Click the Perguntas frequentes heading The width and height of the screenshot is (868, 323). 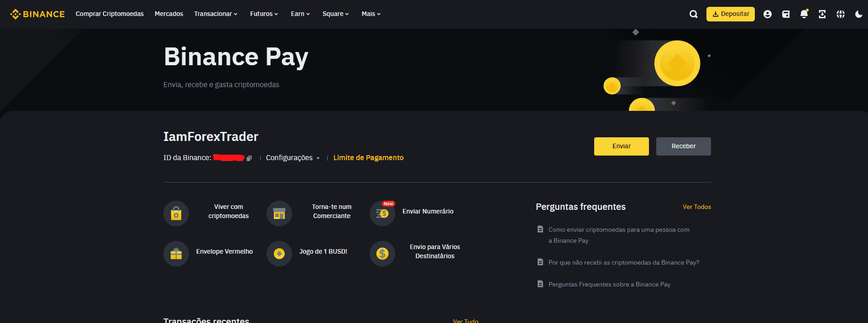tap(580, 207)
